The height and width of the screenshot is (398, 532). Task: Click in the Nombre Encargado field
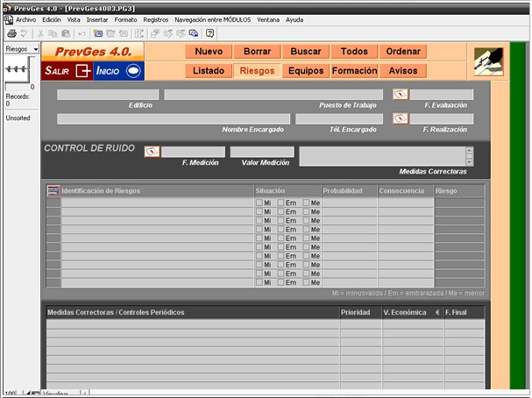pos(174,118)
